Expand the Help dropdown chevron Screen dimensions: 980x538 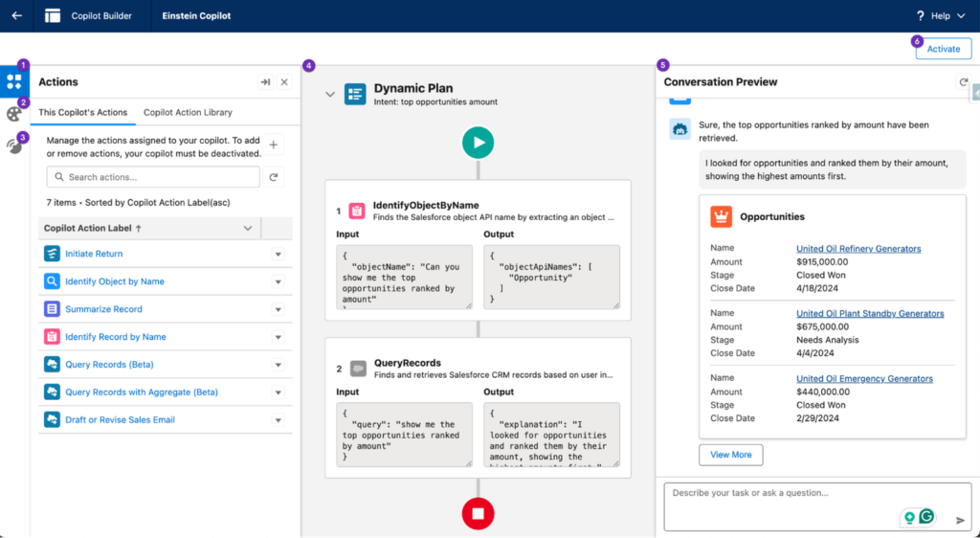coord(961,15)
